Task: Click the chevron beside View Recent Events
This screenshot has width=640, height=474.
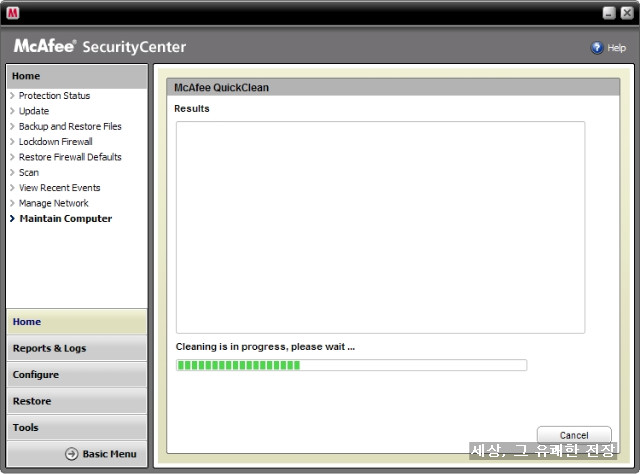Action: [12, 188]
